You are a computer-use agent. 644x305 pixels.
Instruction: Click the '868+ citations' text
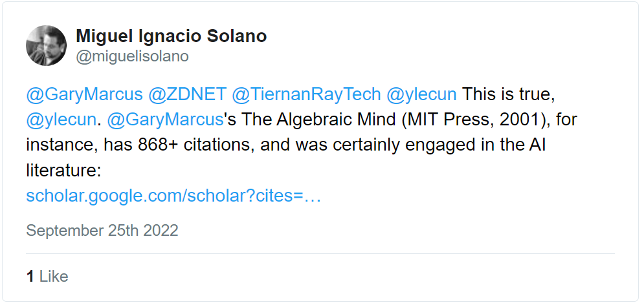pos(194,145)
